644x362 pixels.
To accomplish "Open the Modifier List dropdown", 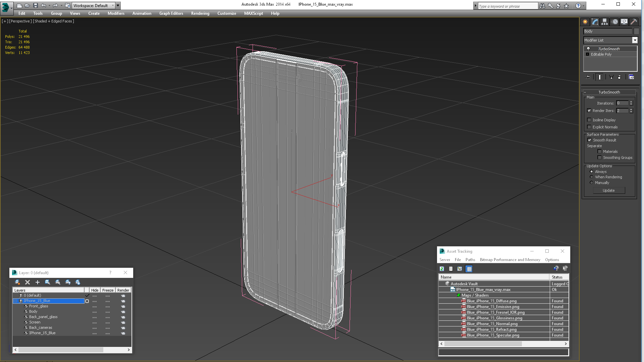I will click(635, 40).
